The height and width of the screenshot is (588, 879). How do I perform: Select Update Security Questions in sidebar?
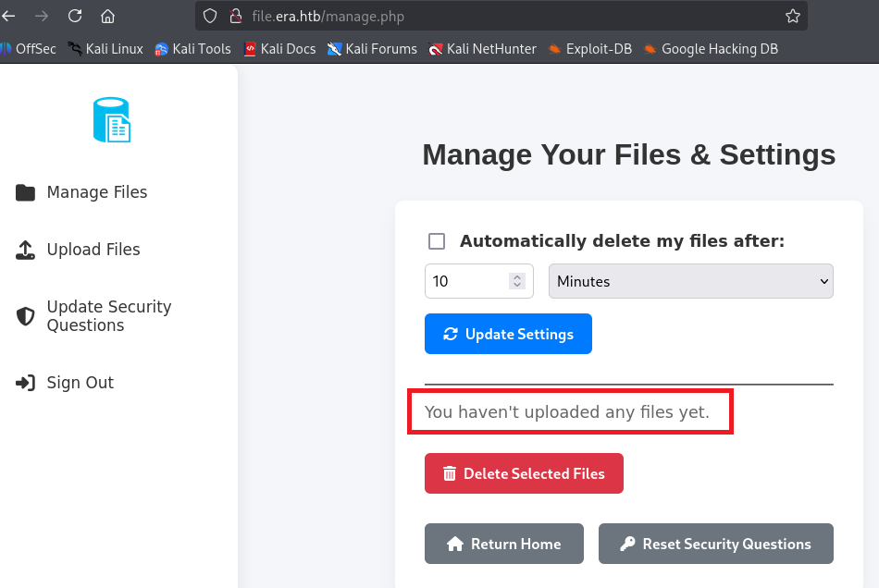pyautogui.click(x=108, y=316)
